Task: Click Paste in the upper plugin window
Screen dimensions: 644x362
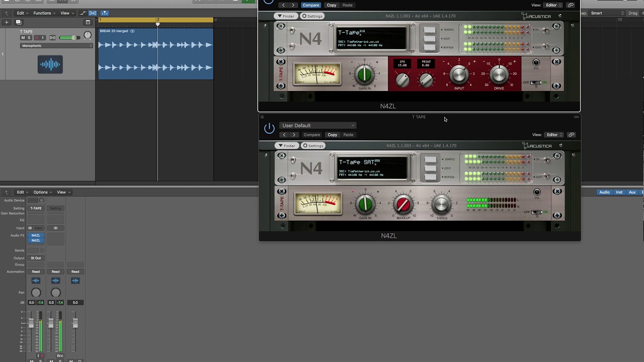Action: (x=348, y=5)
